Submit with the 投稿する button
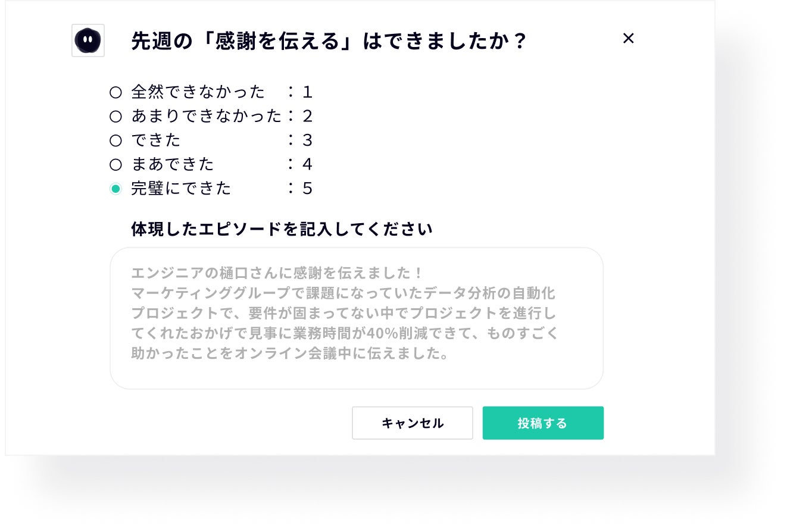Viewport: 787px width, 532px height. 543,423
